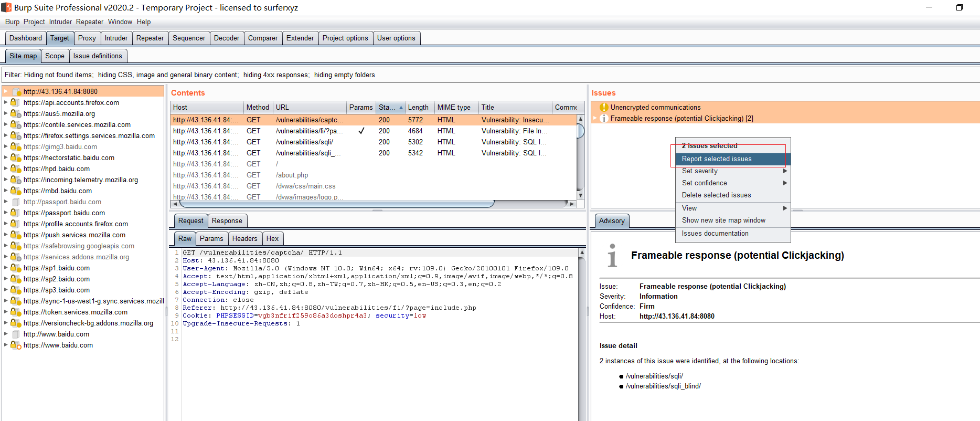Click the folder icon for http://www.baidu.com

16,334
